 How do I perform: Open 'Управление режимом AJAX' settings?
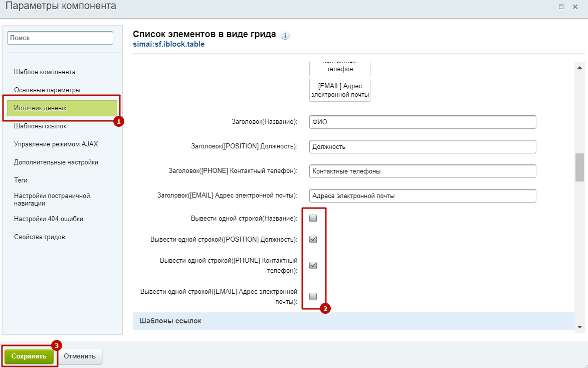point(56,144)
